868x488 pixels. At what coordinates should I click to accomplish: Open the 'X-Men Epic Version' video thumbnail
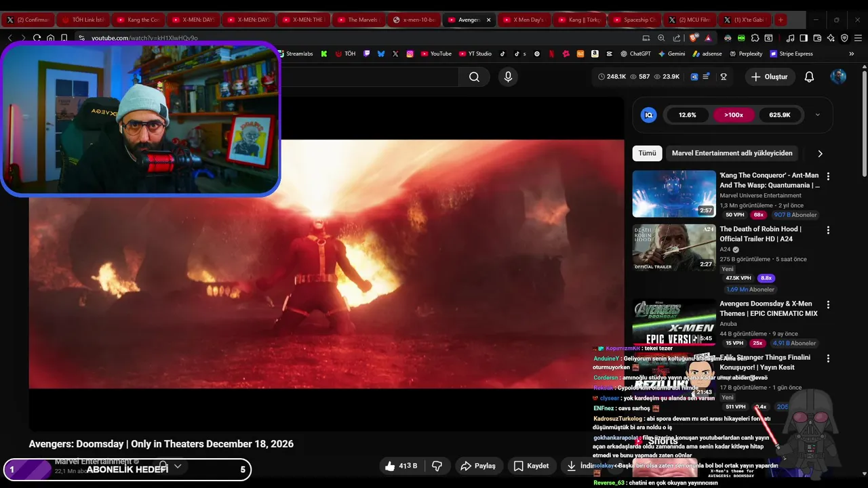(674, 323)
